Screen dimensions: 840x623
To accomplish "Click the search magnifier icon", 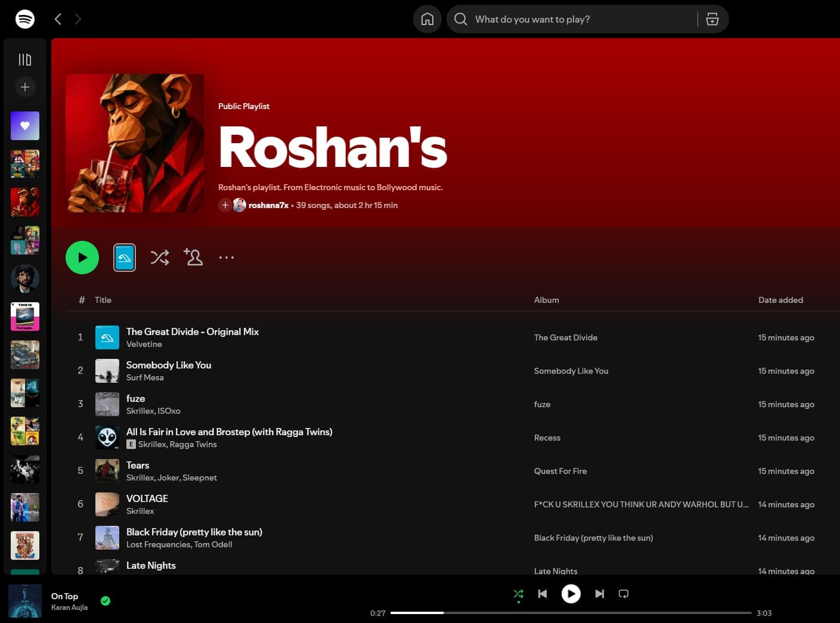I will (460, 19).
